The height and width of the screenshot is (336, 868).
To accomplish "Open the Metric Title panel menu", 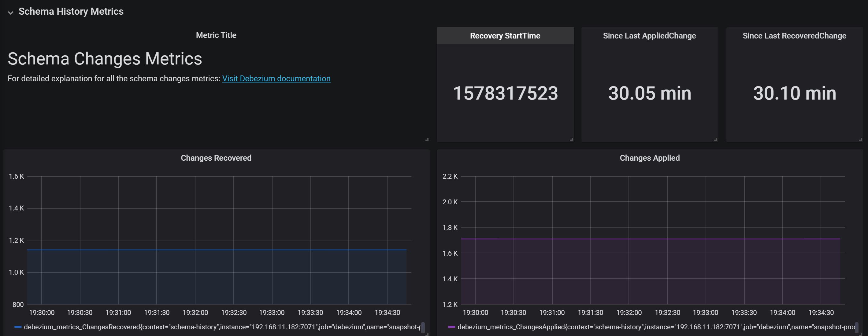I will [216, 35].
